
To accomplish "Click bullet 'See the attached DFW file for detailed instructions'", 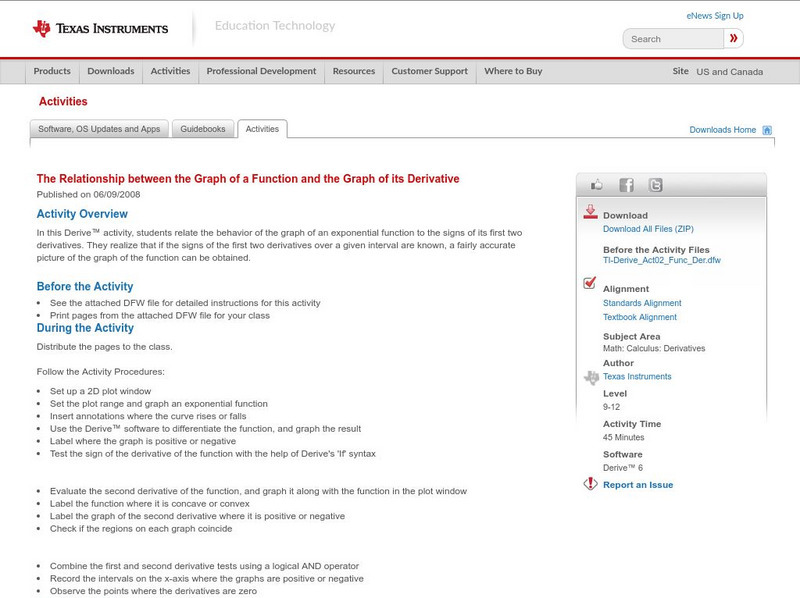I will tap(185, 303).
